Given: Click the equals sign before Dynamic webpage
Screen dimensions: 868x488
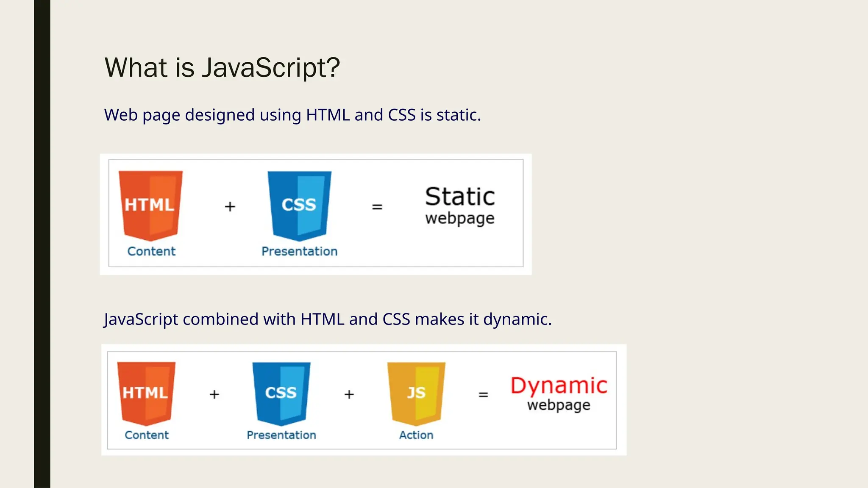Looking at the screenshot, I should click(483, 395).
